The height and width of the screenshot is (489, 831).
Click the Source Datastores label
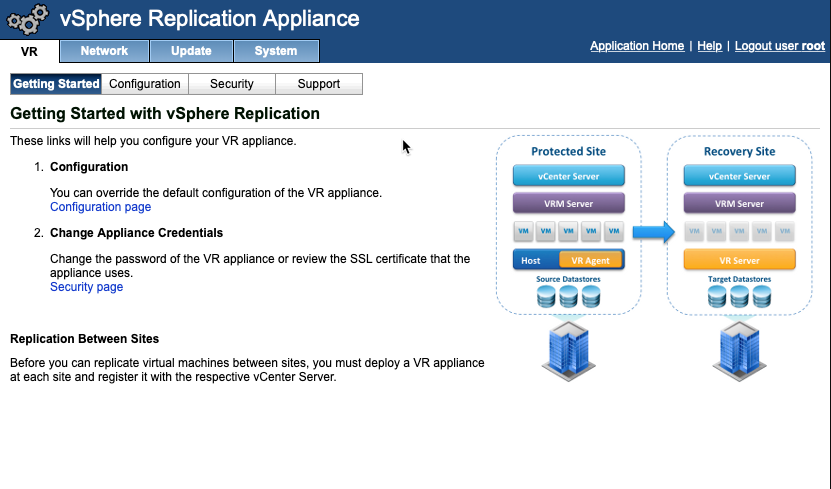tap(568, 279)
